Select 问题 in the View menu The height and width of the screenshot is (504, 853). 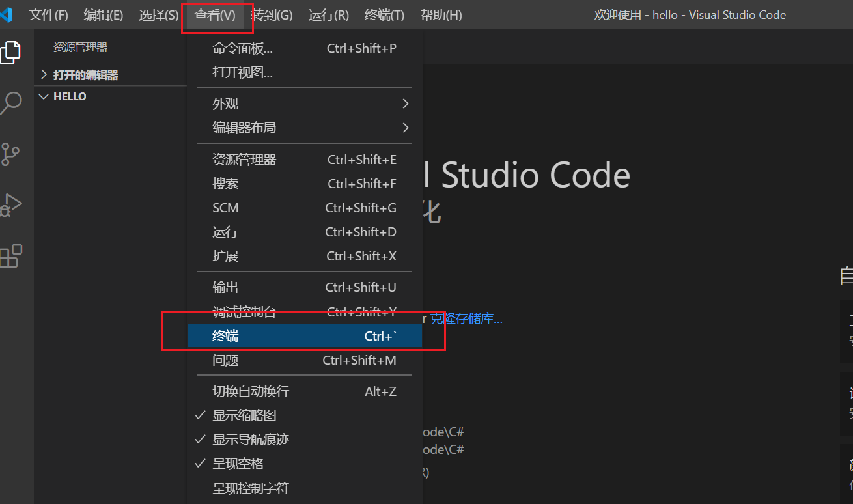[305, 360]
